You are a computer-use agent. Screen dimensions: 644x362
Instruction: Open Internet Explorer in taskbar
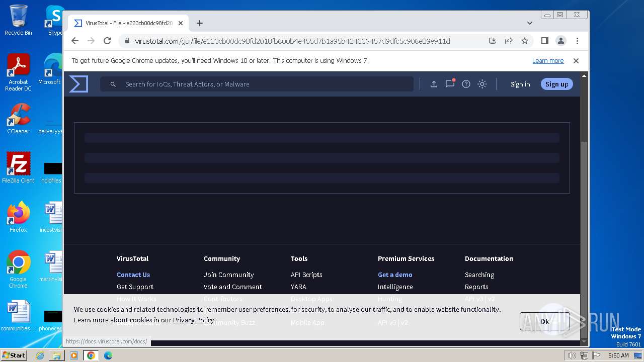tap(40, 355)
